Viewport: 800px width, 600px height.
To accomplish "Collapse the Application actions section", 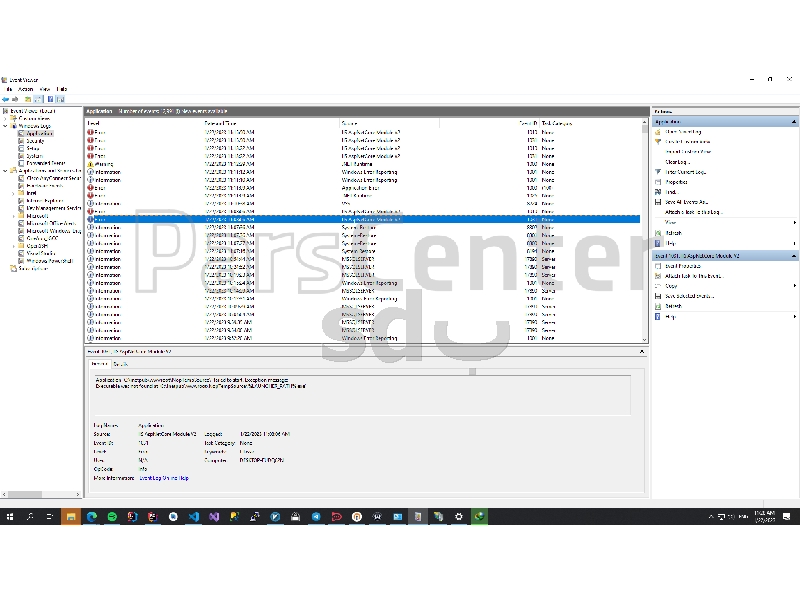I will 794,122.
